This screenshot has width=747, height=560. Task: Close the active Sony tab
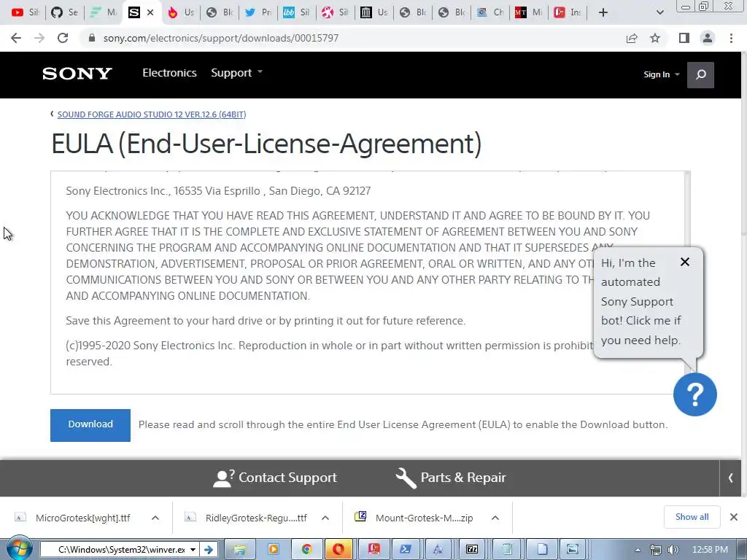tap(150, 12)
